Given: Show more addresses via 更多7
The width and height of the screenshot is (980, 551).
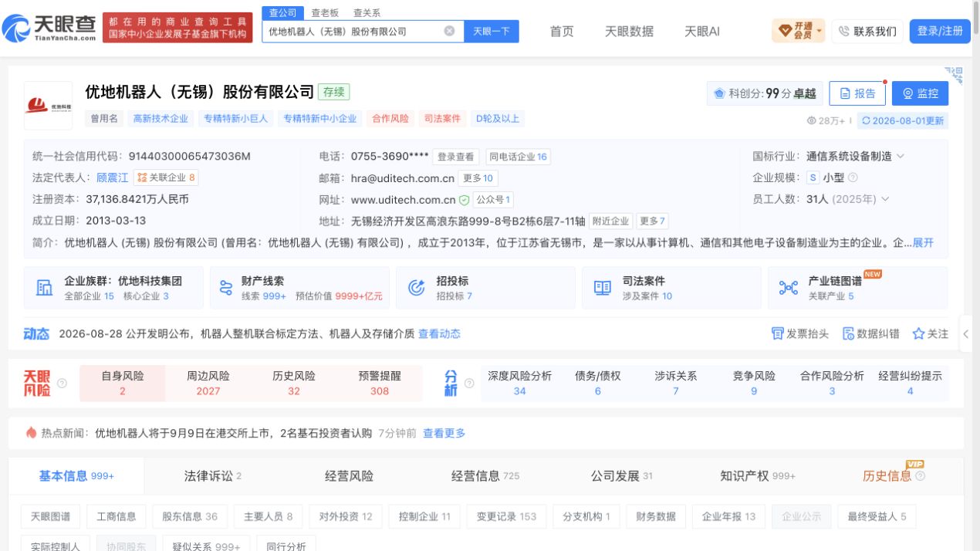Looking at the screenshot, I should pyautogui.click(x=653, y=221).
